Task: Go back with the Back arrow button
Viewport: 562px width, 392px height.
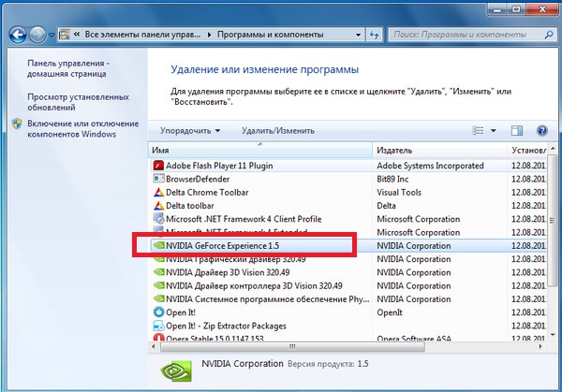Action: pyautogui.click(x=18, y=35)
